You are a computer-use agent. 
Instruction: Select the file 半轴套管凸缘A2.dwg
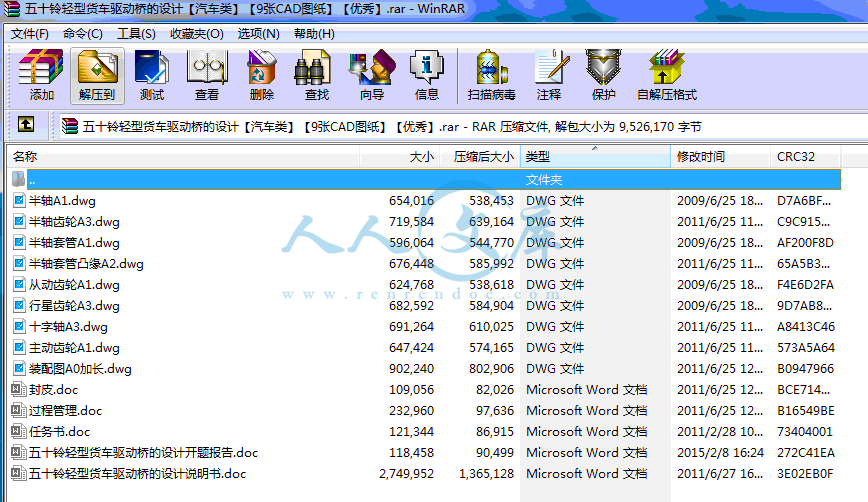(86, 263)
